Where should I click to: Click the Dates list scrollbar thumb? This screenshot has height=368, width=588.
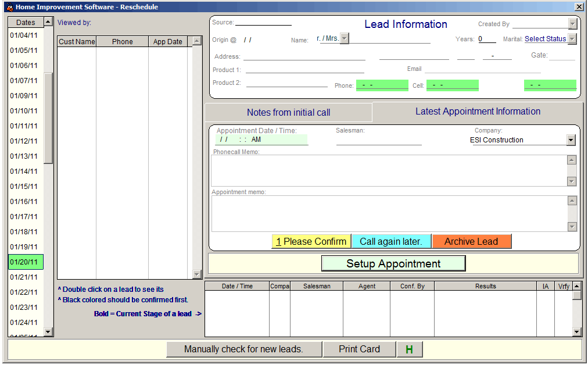48,118
